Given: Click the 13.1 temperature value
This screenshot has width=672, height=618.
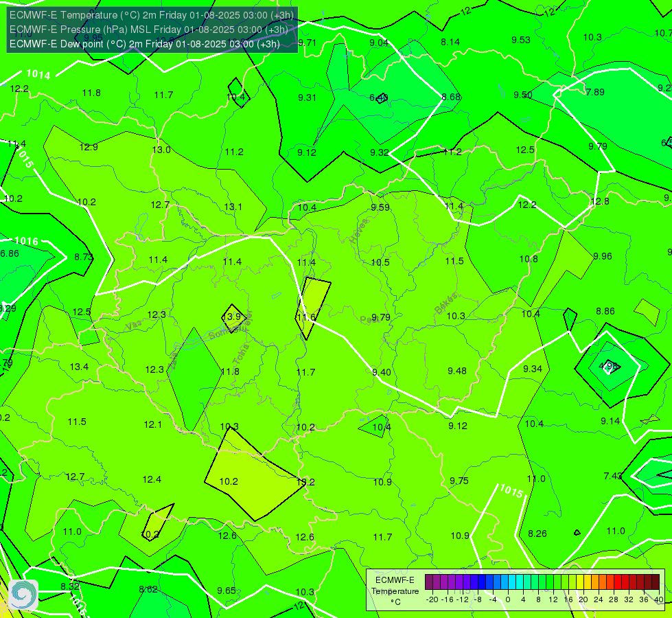Looking at the screenshot, I should 233,207.
